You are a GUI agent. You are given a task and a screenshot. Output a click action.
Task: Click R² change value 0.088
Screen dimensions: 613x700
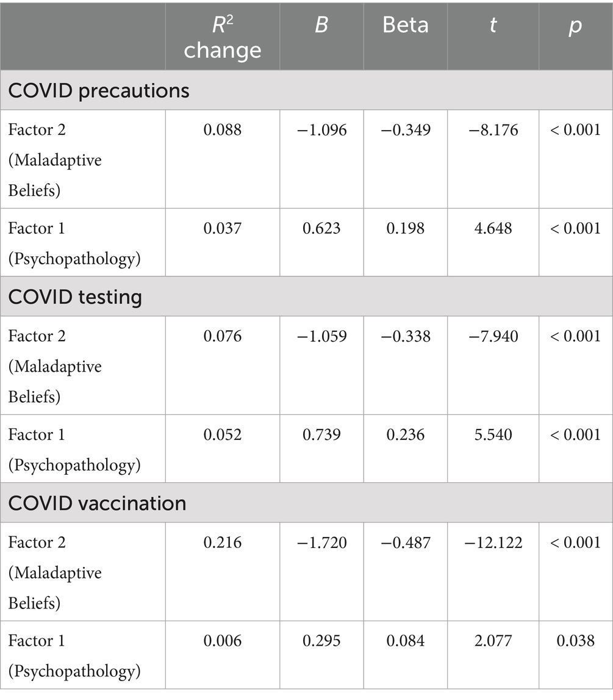222,129
